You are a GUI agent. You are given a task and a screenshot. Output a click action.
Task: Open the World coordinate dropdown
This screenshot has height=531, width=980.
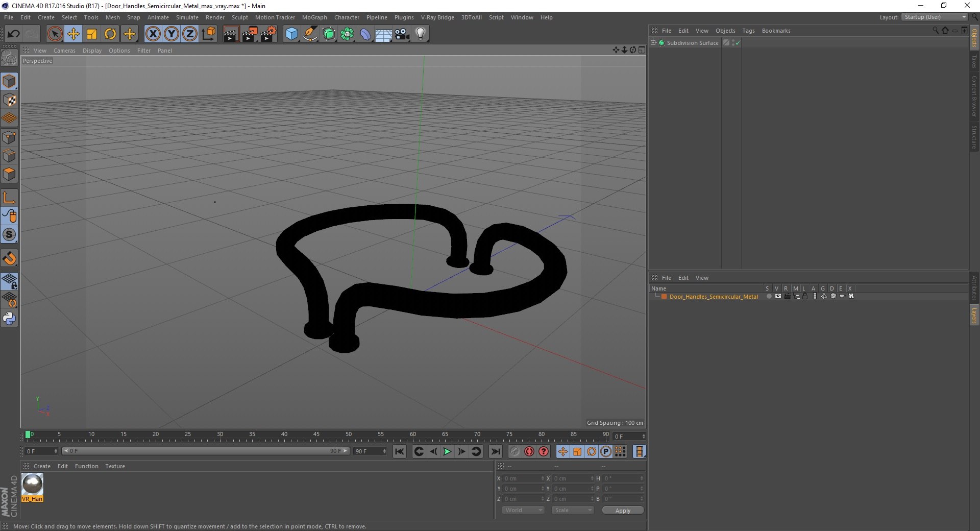tap(523, 510)
